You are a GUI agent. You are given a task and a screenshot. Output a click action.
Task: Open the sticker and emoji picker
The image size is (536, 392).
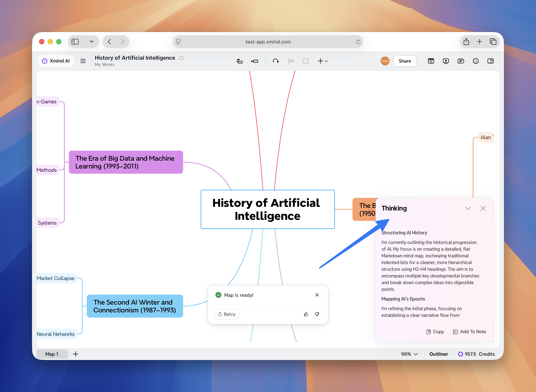pyautogui.click(x=476, y=61)
